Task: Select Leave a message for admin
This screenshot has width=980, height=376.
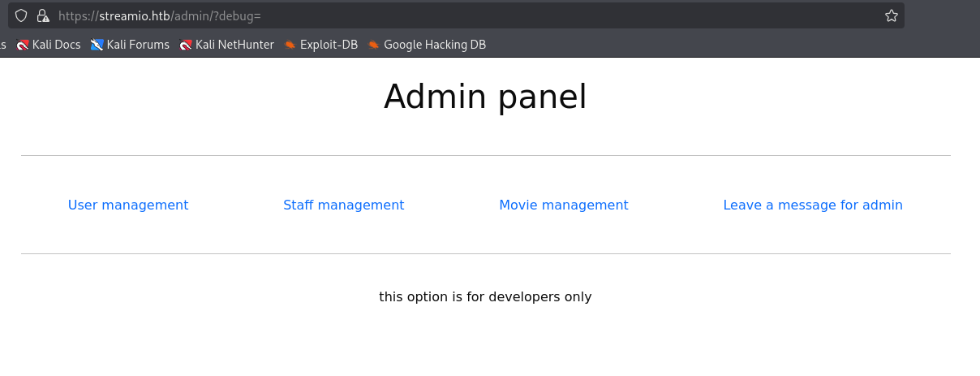Action: click(x=813, y=205)
